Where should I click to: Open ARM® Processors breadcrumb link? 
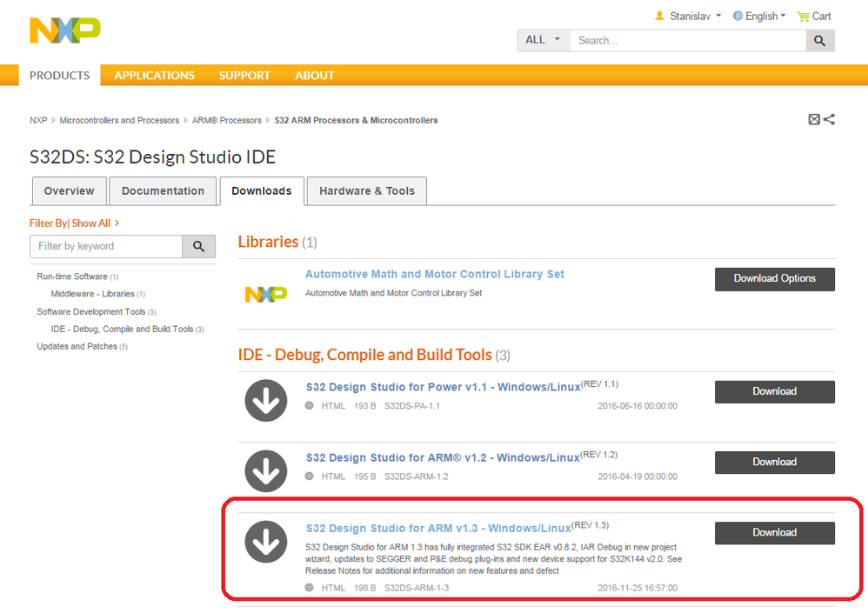[x=226, y=120]
